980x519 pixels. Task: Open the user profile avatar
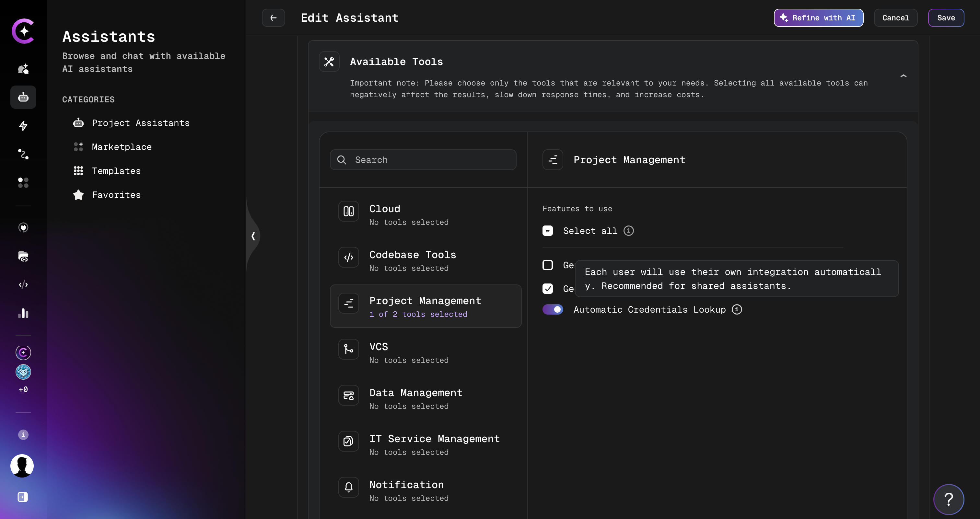point(22,466)
